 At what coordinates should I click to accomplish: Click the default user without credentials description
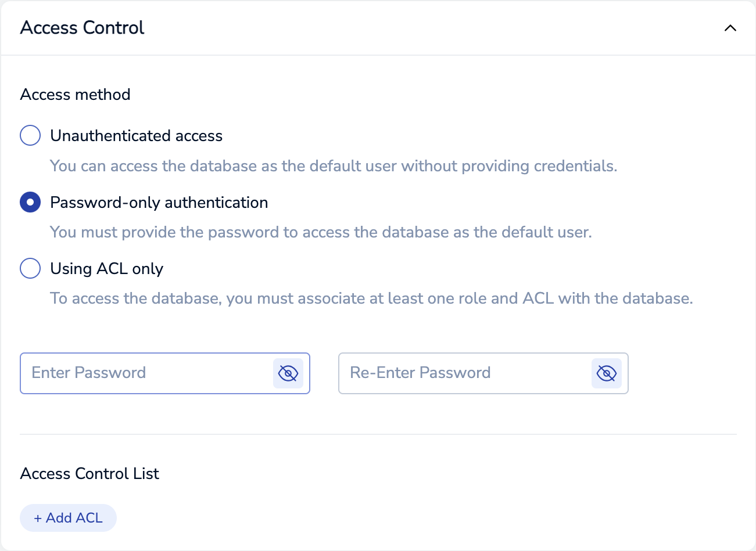click(x=333, y=166)
